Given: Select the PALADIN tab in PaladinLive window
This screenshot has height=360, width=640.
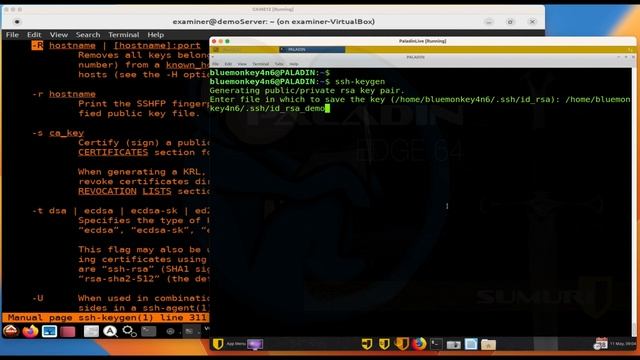Looking at the screenshot, I should 312,49.
